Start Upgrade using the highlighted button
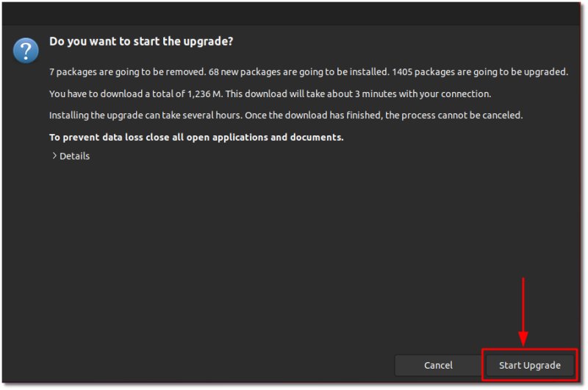The width and height of the screenshot is (588, 390). (x=529, y=365)
